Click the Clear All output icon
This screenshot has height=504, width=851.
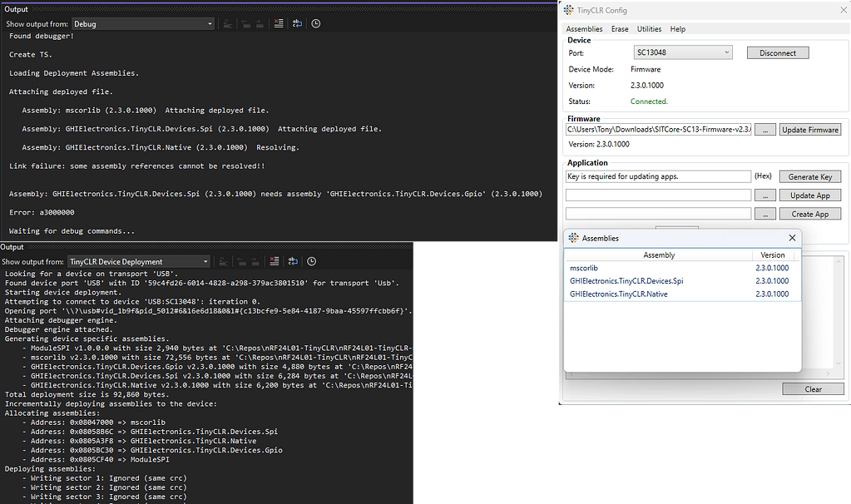(279, 23)
